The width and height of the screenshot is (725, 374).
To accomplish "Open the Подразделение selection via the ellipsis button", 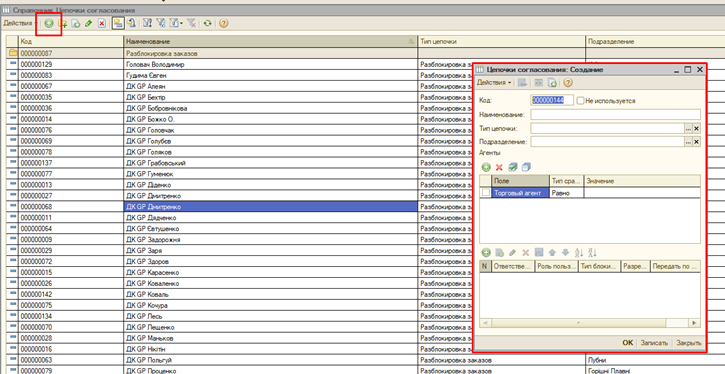I will [688, 142].
